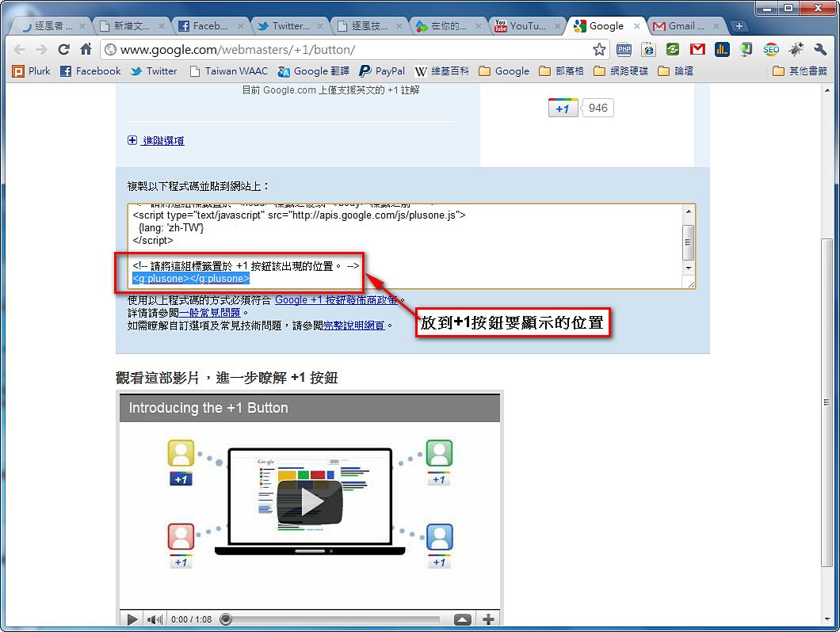840x632 pixels.
Task: Open the IE Tab extension icon
Action: click(649, 50)
